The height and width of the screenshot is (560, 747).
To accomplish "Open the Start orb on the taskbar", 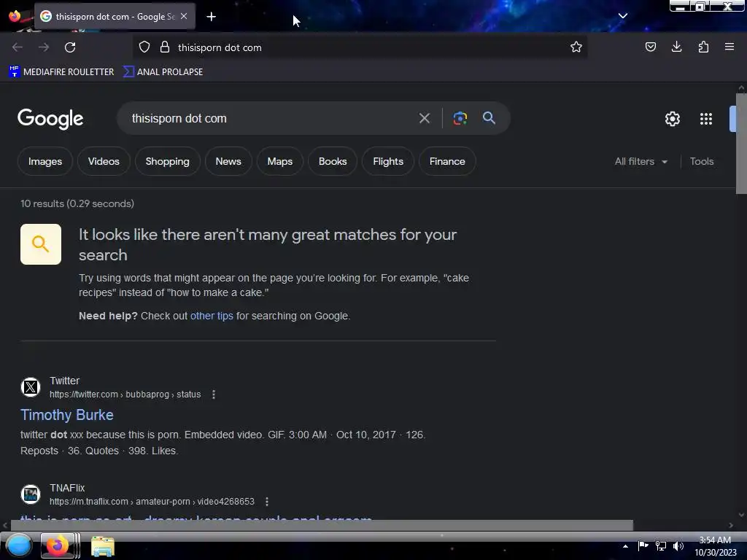I will [x=18, y=545].
